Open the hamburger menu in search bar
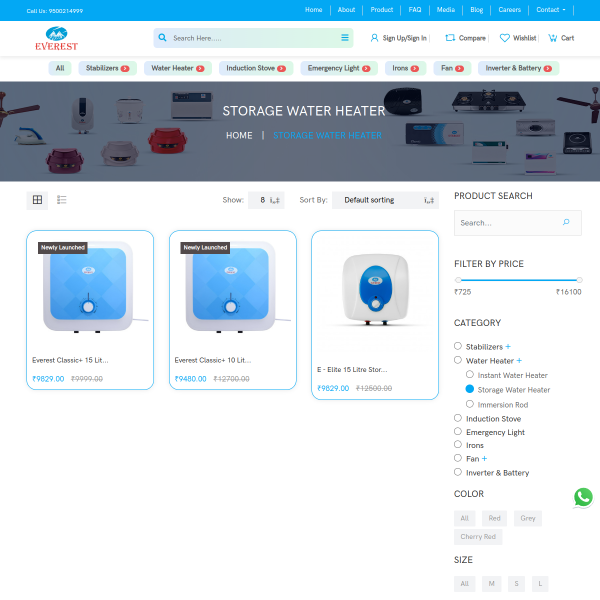The width and height of the screenshot is (600, 600). (x=345, y=38)
